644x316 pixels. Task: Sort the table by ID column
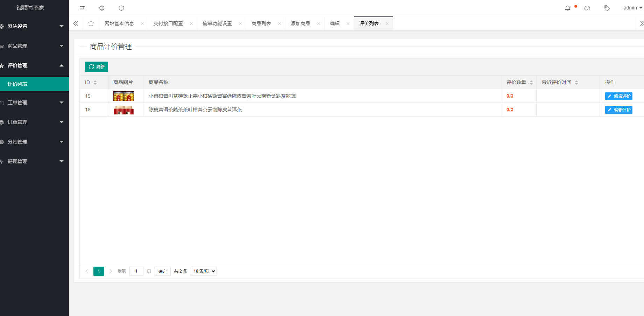click(x=95, y=83)
